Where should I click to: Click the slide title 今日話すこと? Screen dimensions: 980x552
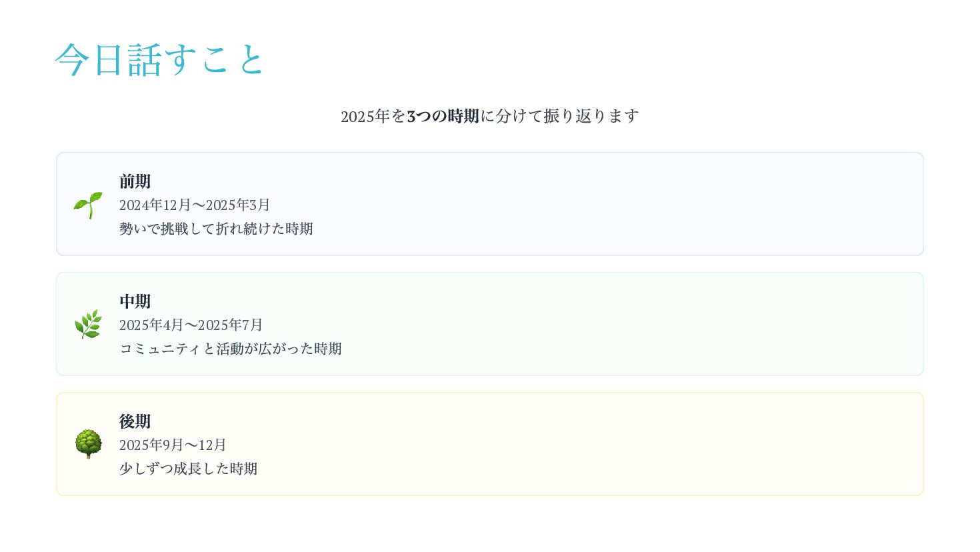[160, 60]
